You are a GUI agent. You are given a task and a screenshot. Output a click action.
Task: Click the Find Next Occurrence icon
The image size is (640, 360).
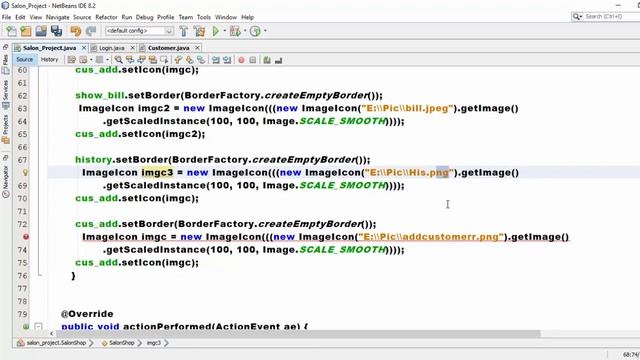click(141, 60)
